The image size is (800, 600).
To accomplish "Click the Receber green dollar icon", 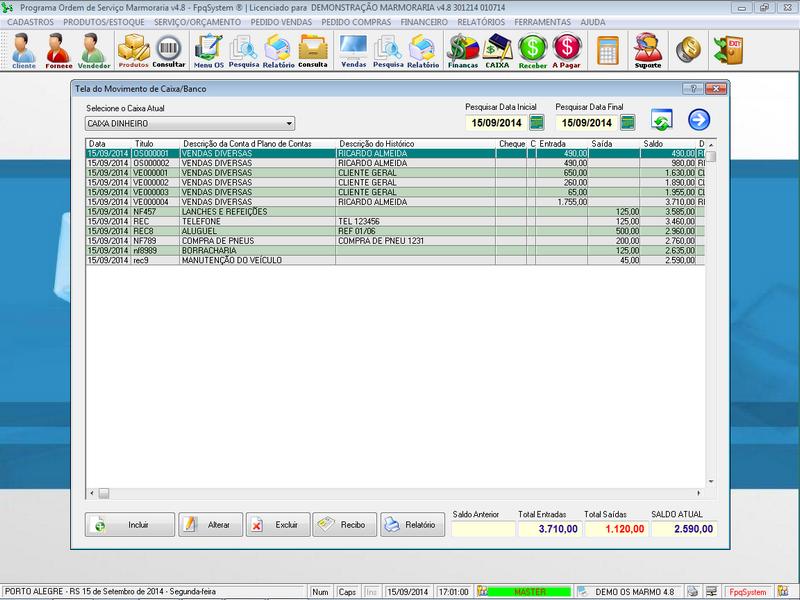I will pos(533,50).
